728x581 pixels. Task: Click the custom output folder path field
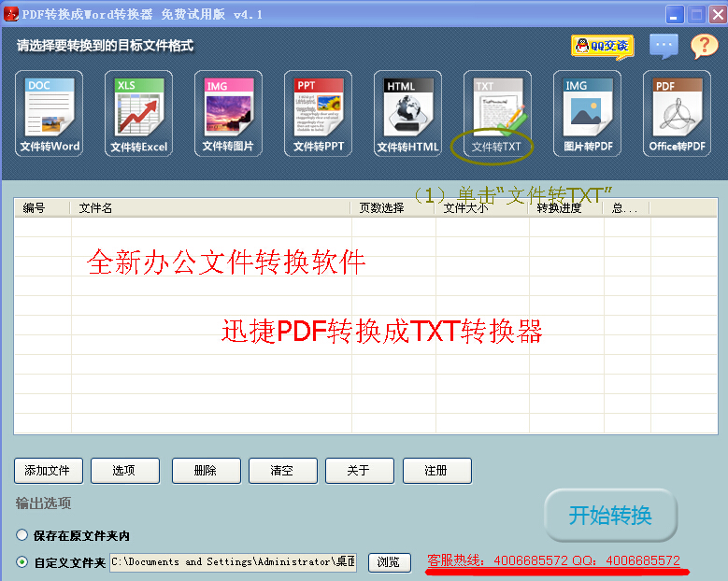[233, 562]
